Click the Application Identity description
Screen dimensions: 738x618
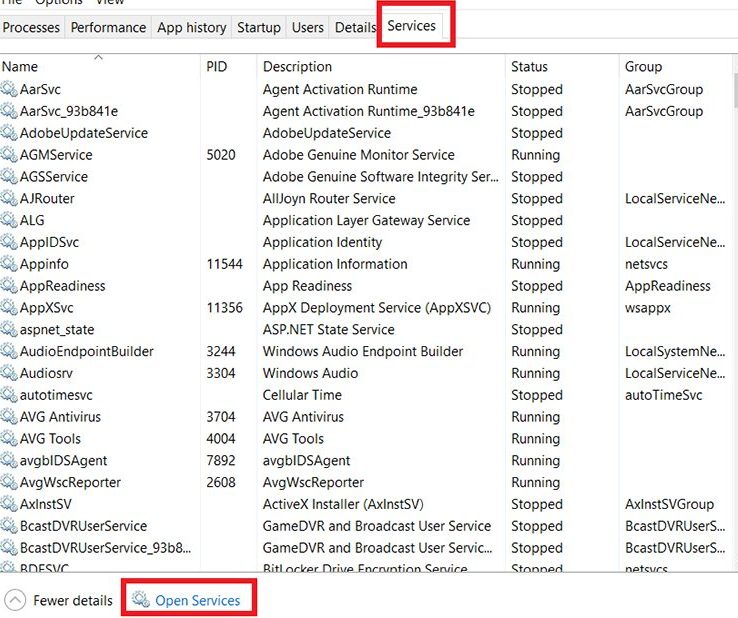click(x=322, y=242)
